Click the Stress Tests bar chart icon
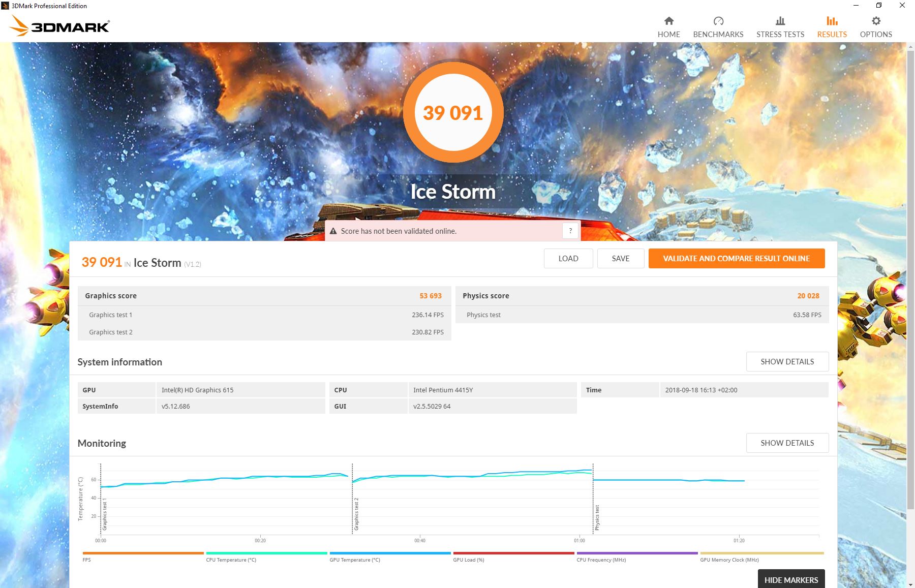Viewport: 915px width, 588px height. [780, 21]
